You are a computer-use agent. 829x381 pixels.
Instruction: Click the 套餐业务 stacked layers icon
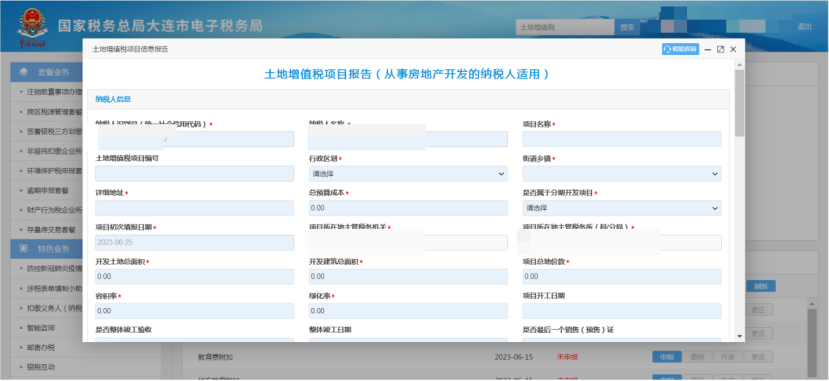click(x=24, y=72)
